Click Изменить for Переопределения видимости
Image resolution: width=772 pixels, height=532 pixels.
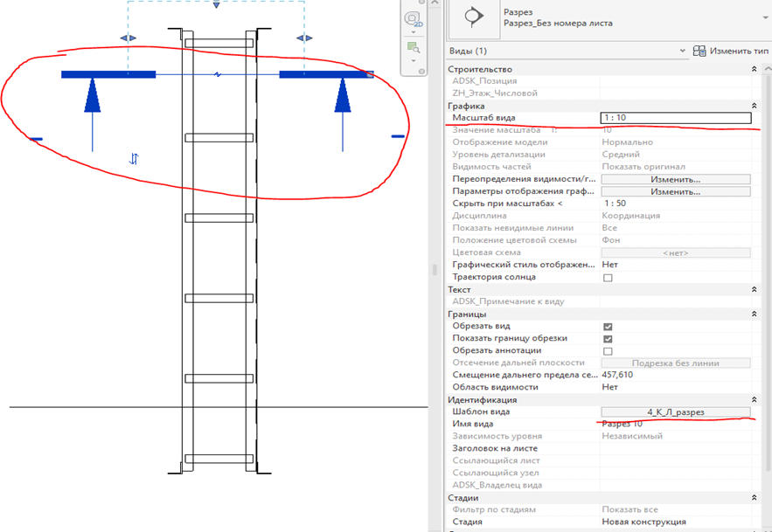click(676, 179)
